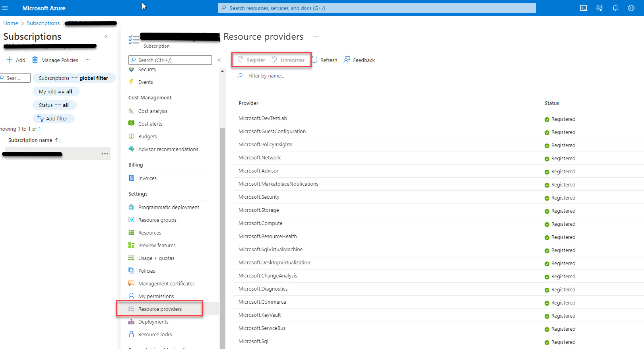This screenshot has height=349, width=644.
Task: Select Cost analysis in the menu
Action: click(x=153, y=111)
